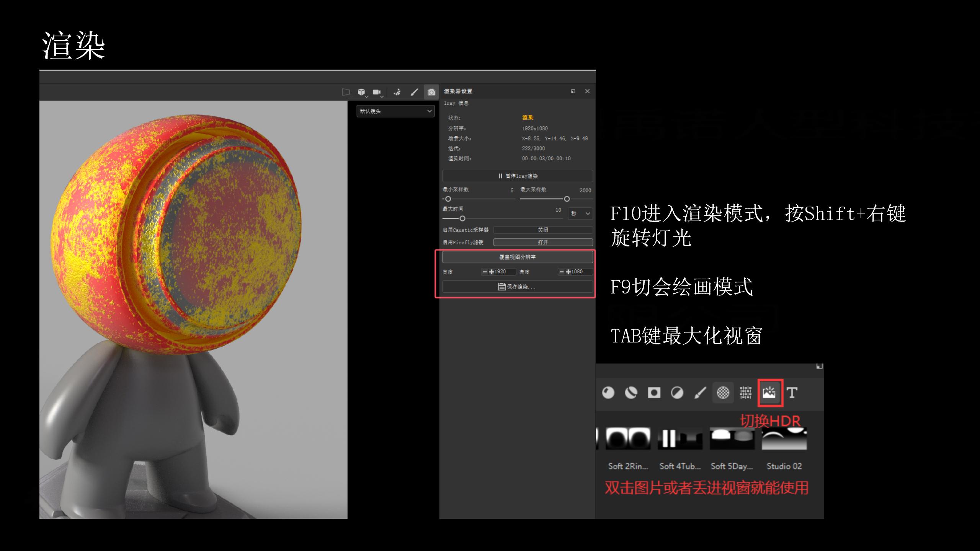Viewport: 980px width, 551px height.
Task: Filter shelf by smart masks square icon
Action: (x=654, y=393)
